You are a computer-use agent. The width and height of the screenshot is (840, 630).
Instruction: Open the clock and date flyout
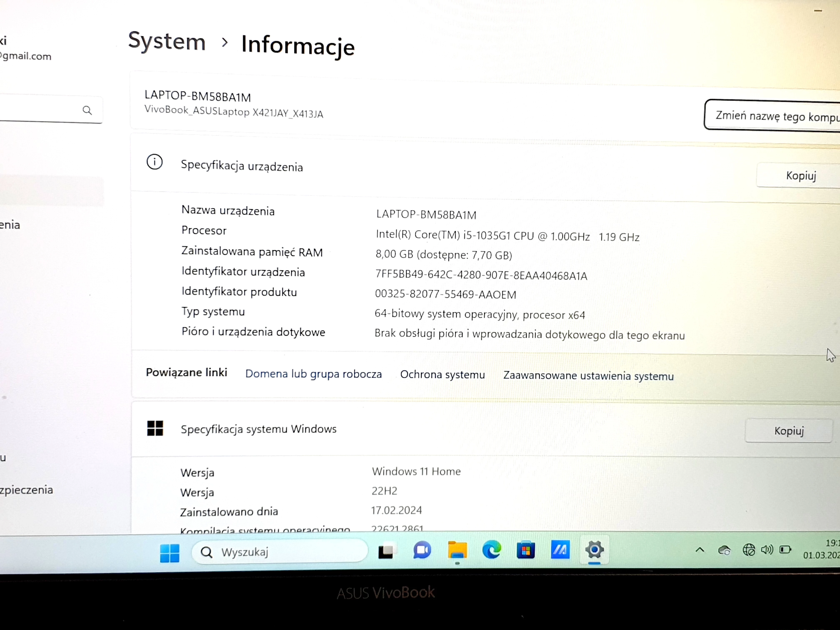click(821, 549)
